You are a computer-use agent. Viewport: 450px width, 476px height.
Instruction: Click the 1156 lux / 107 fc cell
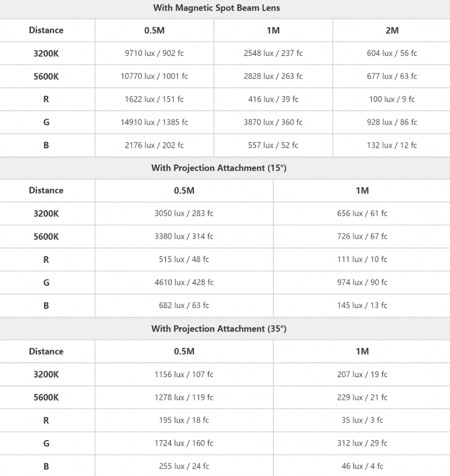pos(184,374)
